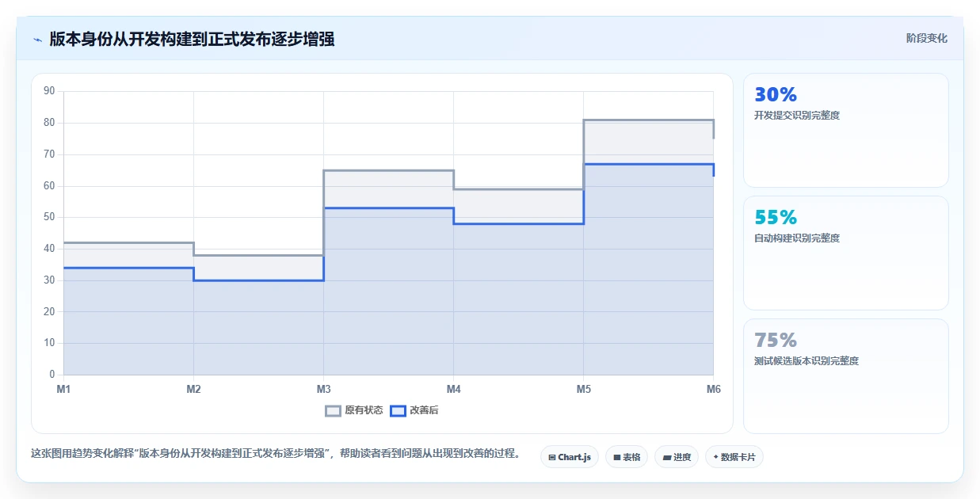980x499 pixels.
Task: Click the 进度 tag chip
Action: [677, 457]
